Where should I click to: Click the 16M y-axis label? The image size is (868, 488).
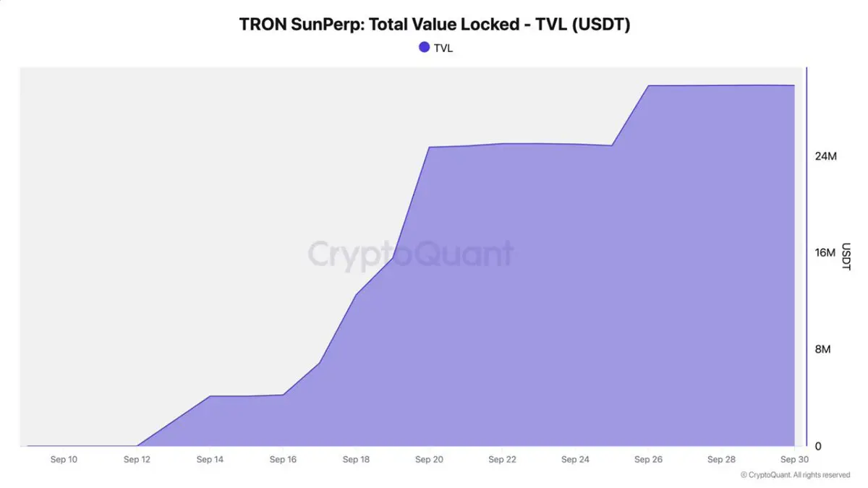826,252
